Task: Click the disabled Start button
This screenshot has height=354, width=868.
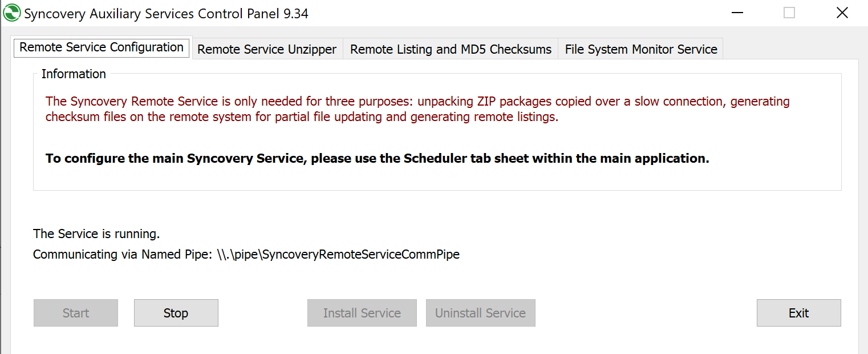Action: coord(75,313)
